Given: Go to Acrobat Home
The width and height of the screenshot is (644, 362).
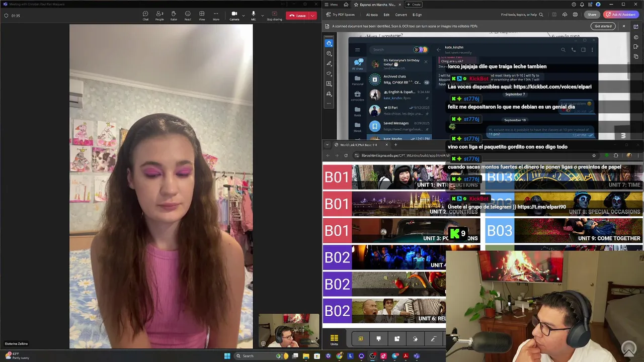Looking at the screenshot, I should (x=347, y=5).
